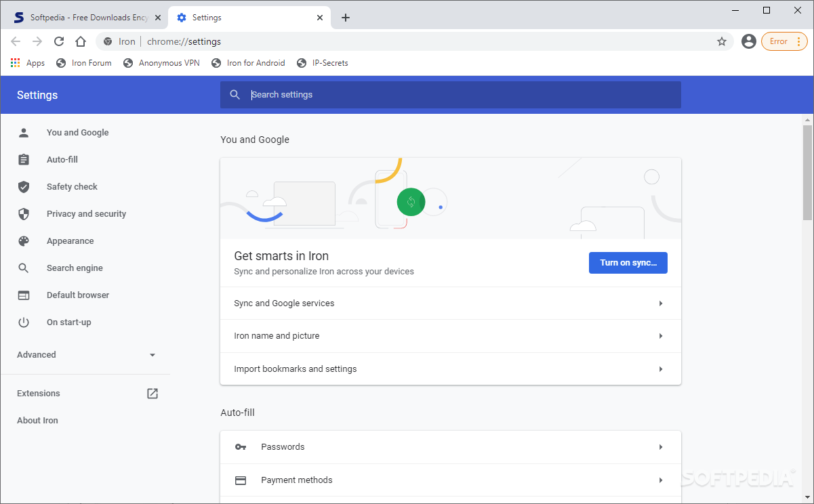Click the Default browser window icon

tap(24, 295)
